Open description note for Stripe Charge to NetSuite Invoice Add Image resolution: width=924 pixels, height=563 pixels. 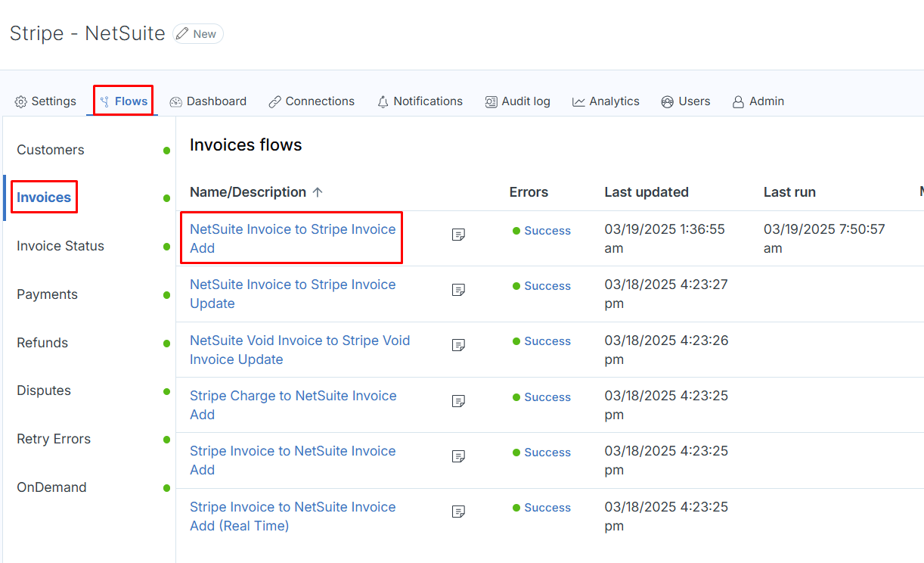pyautogui.click(x=458, y=401)
